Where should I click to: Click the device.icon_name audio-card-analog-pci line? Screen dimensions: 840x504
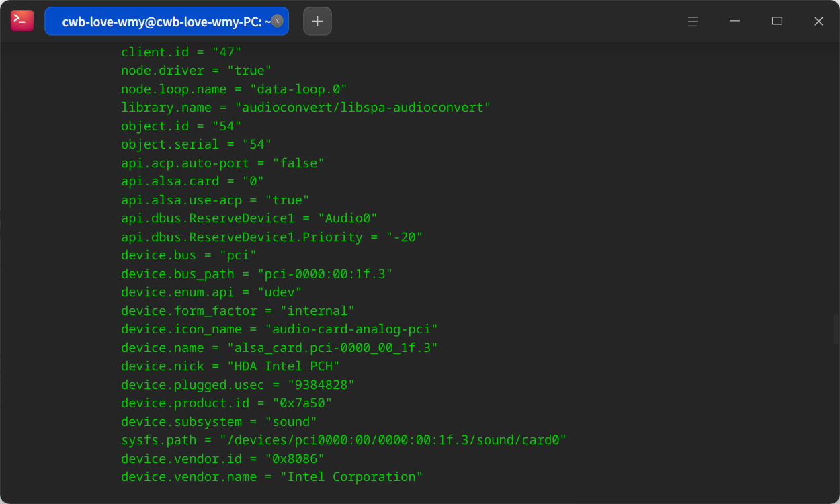point(280,329)
